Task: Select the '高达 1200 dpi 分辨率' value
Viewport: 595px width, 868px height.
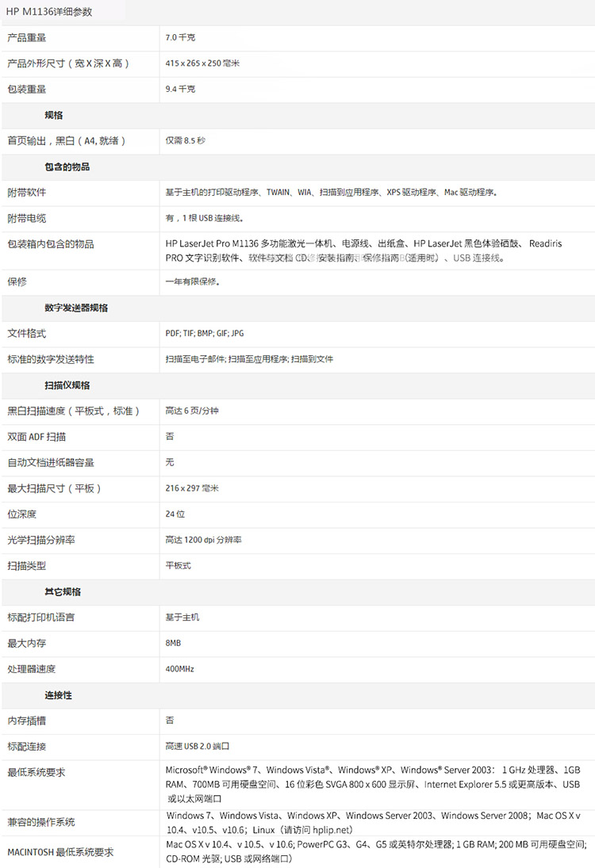Action: 204,540
